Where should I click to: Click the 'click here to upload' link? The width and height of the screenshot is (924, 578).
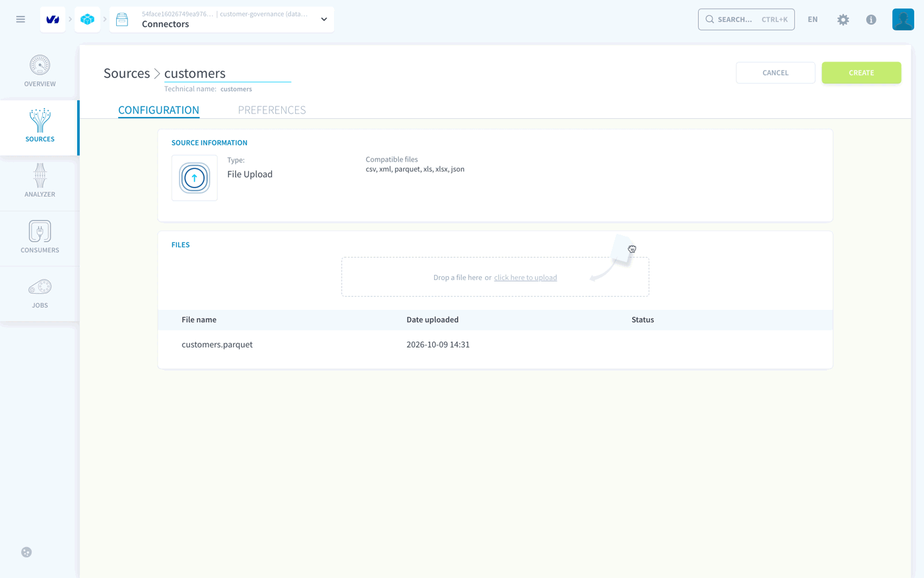point(525,277)
